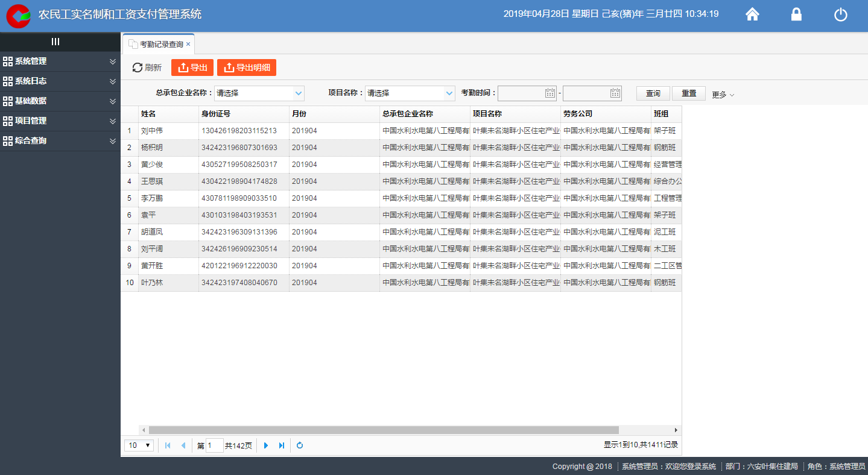Open the 基础数据 menu item
The height and width of the screenshot is (475, 868).
[x=60, y=101]
